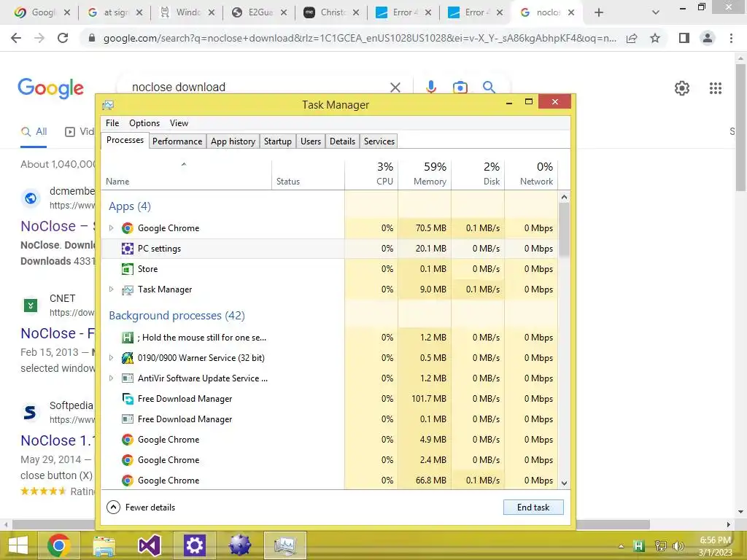Click the process list scroll down arrow

pyautogui.click(x=564, y=483)
